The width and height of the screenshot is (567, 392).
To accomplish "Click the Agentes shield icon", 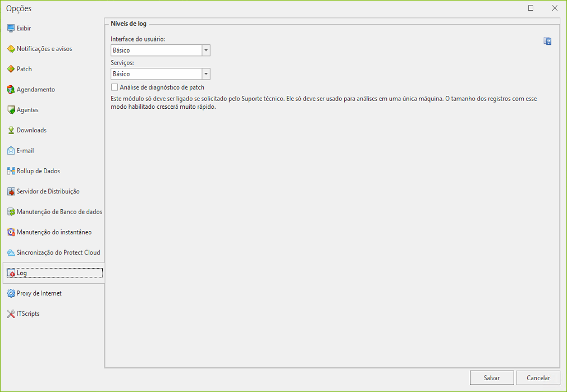I will click(x=11, y=110).
